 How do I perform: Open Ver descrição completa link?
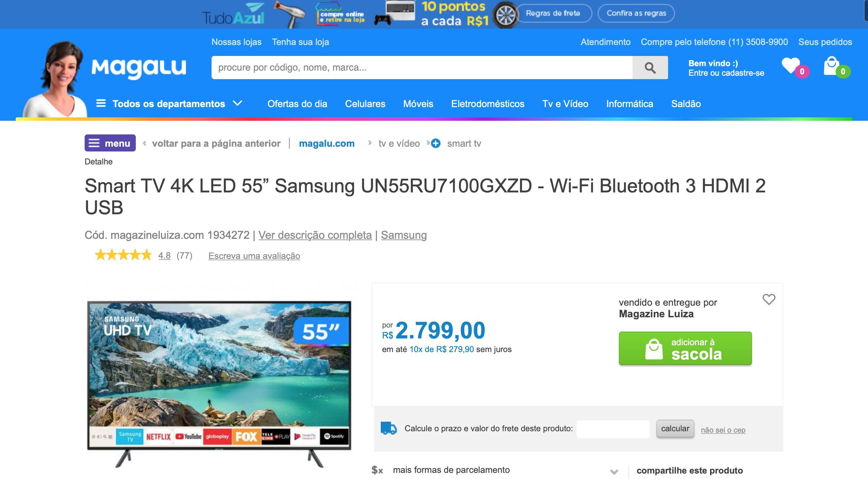(x=315, y=235)
